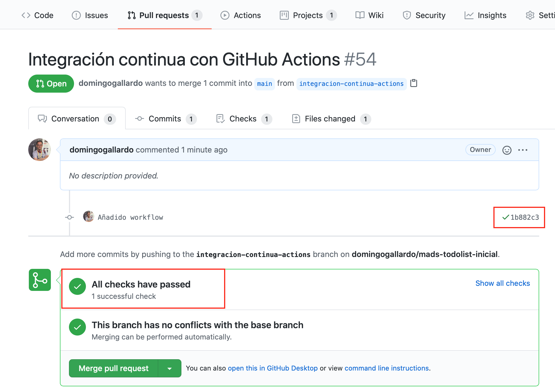The width and height of the screenshot is (555, 392).
Task: Open the main base branch link
Action: (x=265, y=84)
